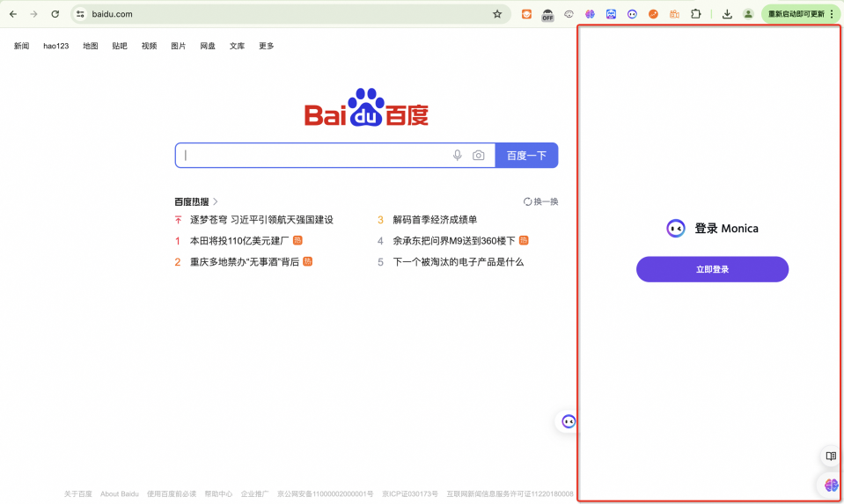Expand the 更多 menu
Viewport: 844px width, 504px height.
pyautogui.click(x=267, y=46)
